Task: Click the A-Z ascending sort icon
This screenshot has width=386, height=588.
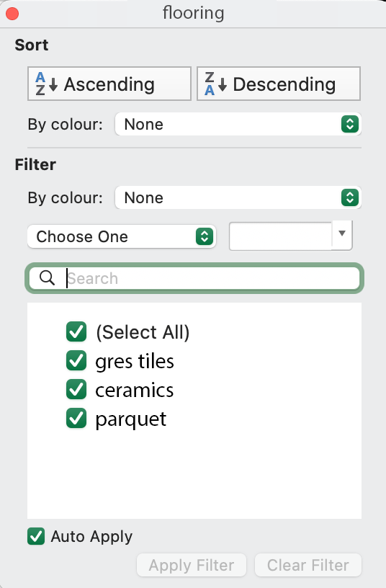Action: coord(46,84)
